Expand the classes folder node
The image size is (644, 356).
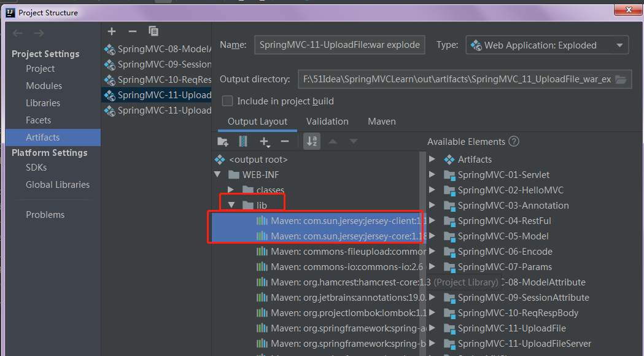(231, 190)
